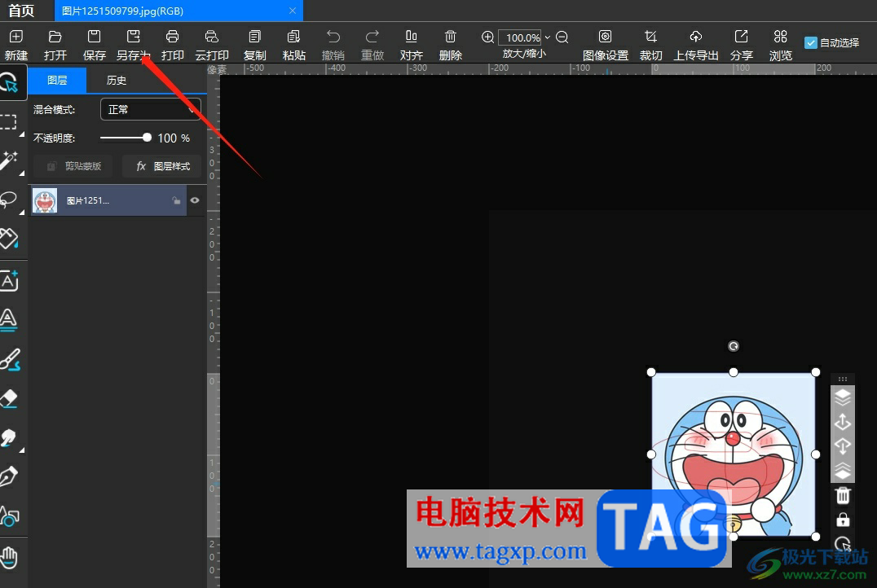Undo with the 撤销 icon
Viewport: 877px width, 588px height.
coord(333,45)
